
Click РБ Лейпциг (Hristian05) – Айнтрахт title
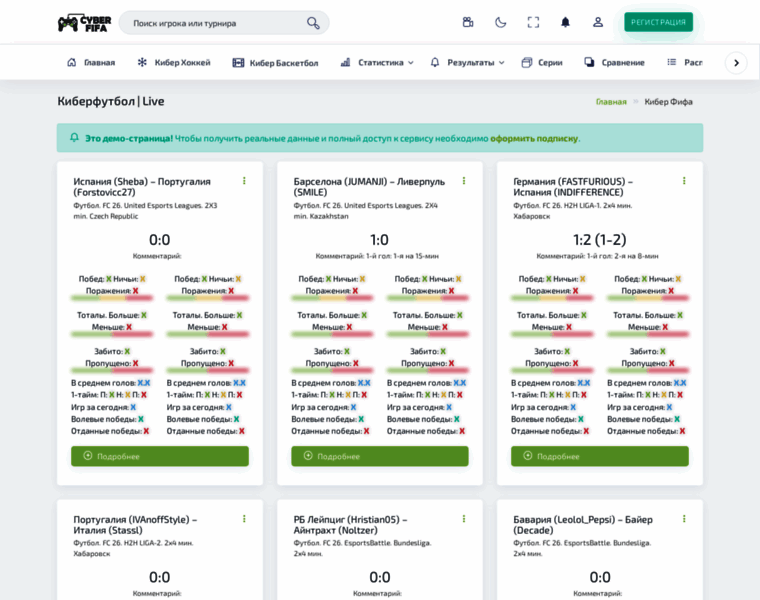click(x=350, y=525)
